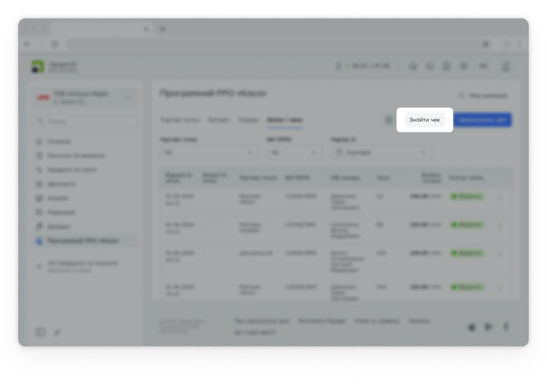
Task: Click the blue button beside Знайти чек
Action: [482, 120]
